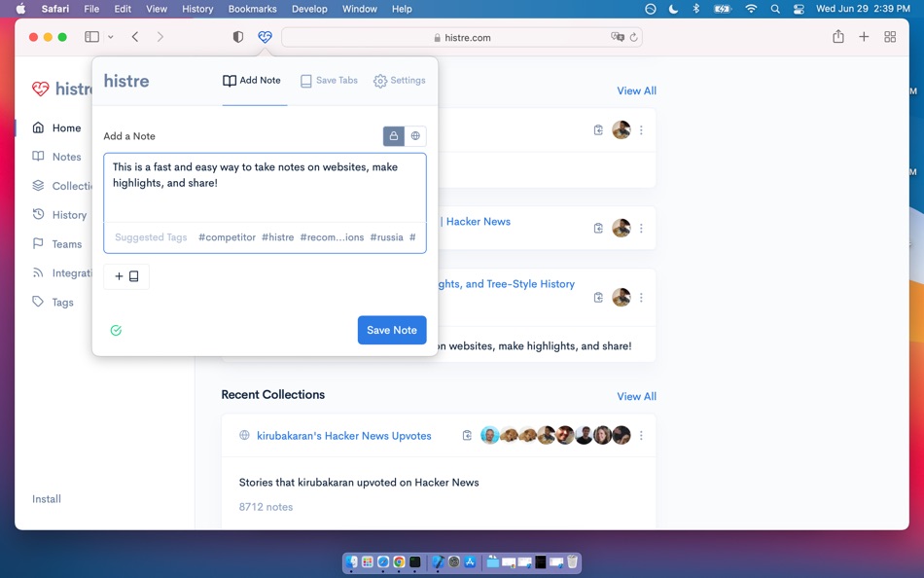Click copy icon on Tree-Style History note
This screenshot has width=924, height=578.
[x=598, y=297]
